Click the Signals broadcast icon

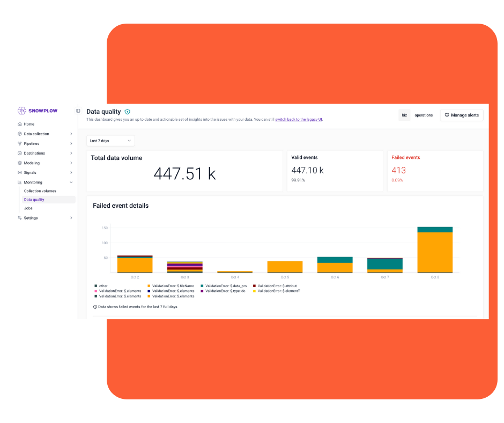(x=20, y=172)
